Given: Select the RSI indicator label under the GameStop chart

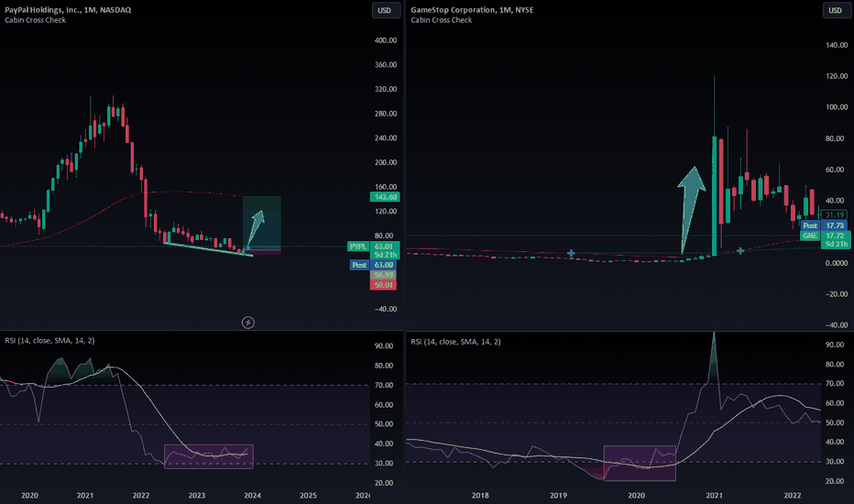Looking at the screenshot, I should (455, 342).
